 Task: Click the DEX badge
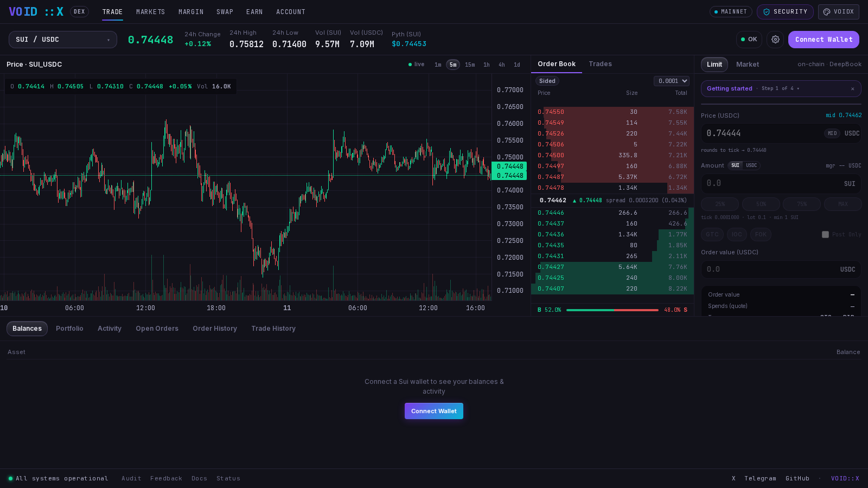coord(79,11)
